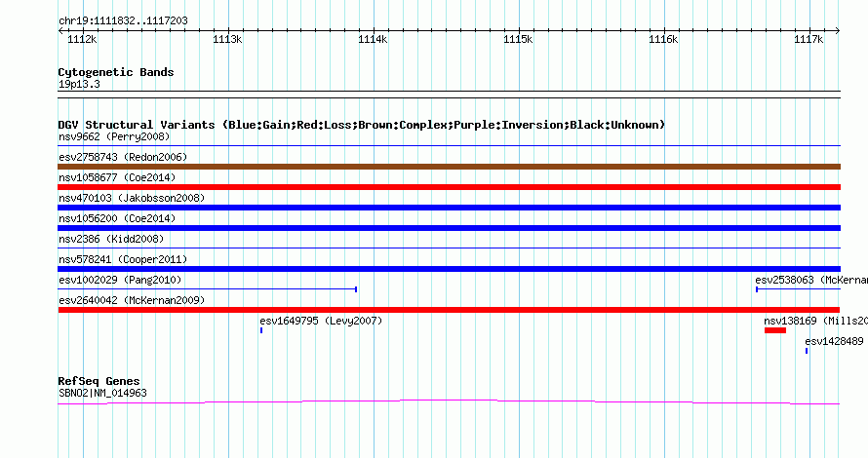The image size is (868, 458).
Task: Select the thin blue nsv2386 variant line
Action: [x=449, y=248]
